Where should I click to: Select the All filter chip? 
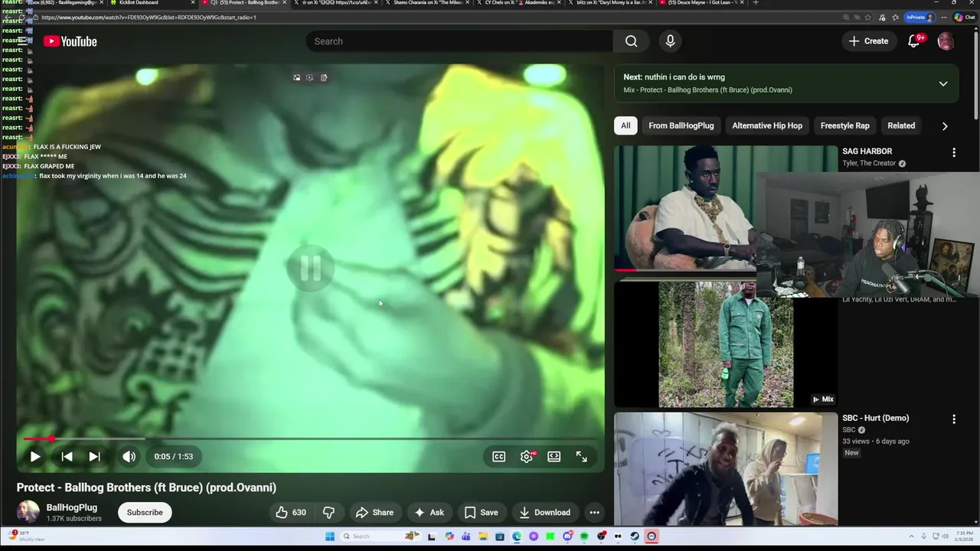(626, 126)
